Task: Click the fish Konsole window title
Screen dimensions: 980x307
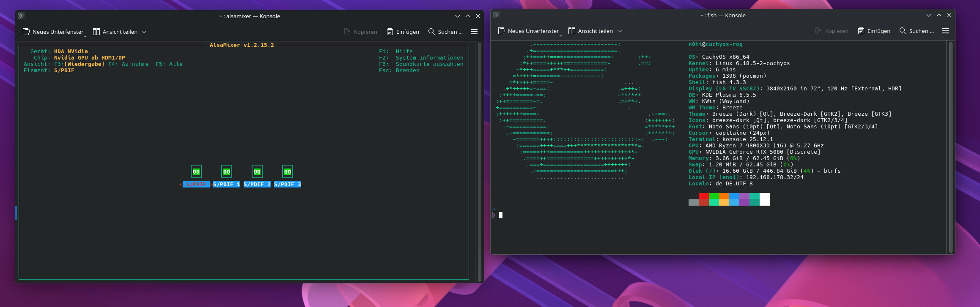Action: pyautogui.click(x=723, y=15)
